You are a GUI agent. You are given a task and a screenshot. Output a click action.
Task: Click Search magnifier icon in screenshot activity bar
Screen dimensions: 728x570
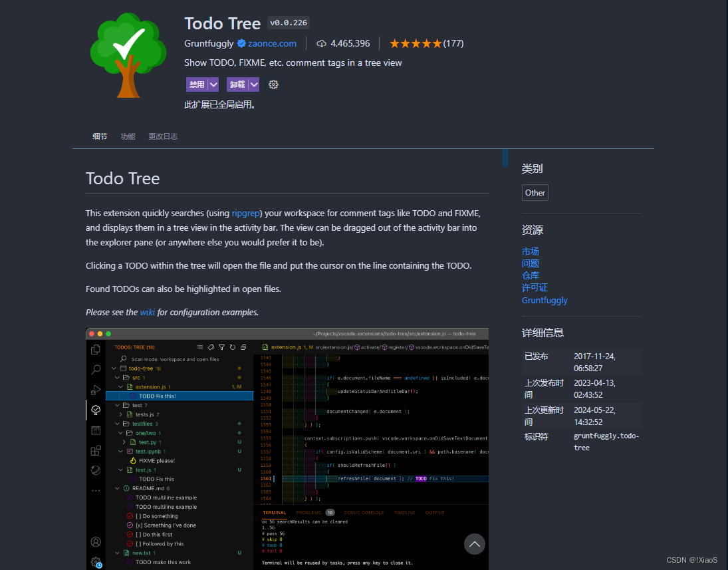[x=96, y=370]
